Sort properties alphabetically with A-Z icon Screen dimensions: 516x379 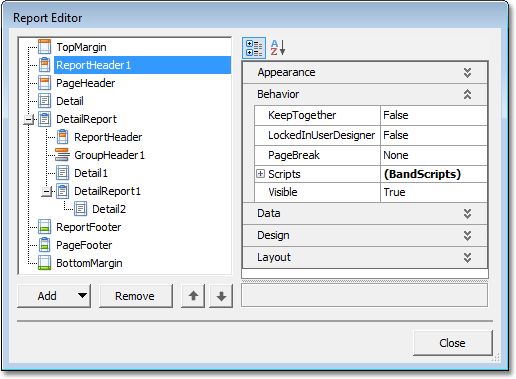tap(278, 48)
